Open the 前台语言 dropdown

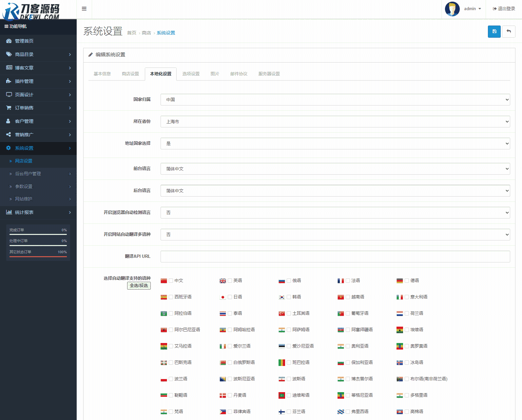(335, 169)
